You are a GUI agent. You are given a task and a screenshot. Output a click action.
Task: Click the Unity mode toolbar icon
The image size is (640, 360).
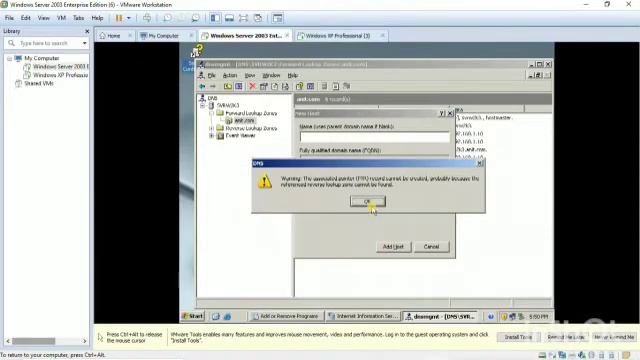pyautogui.click(x=258, y=18)
